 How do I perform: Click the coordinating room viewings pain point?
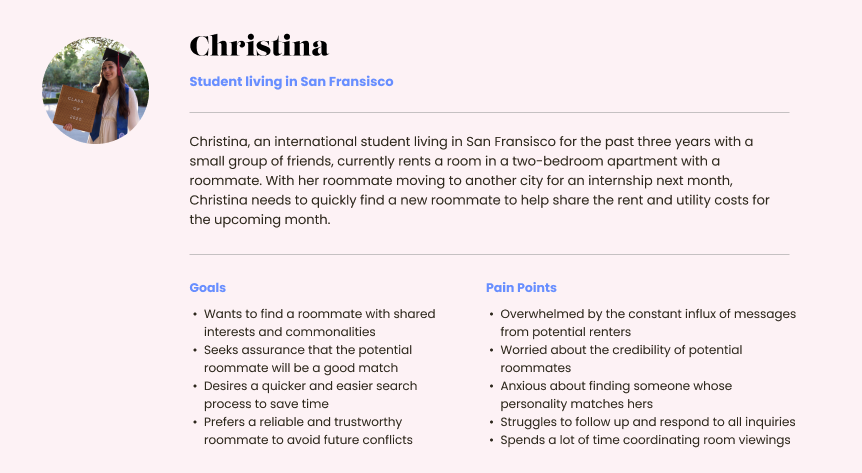645,440
